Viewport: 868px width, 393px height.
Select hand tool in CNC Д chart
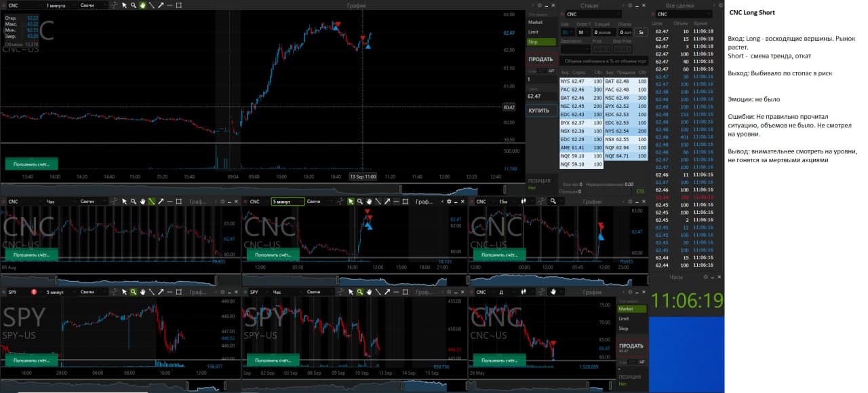553,292
